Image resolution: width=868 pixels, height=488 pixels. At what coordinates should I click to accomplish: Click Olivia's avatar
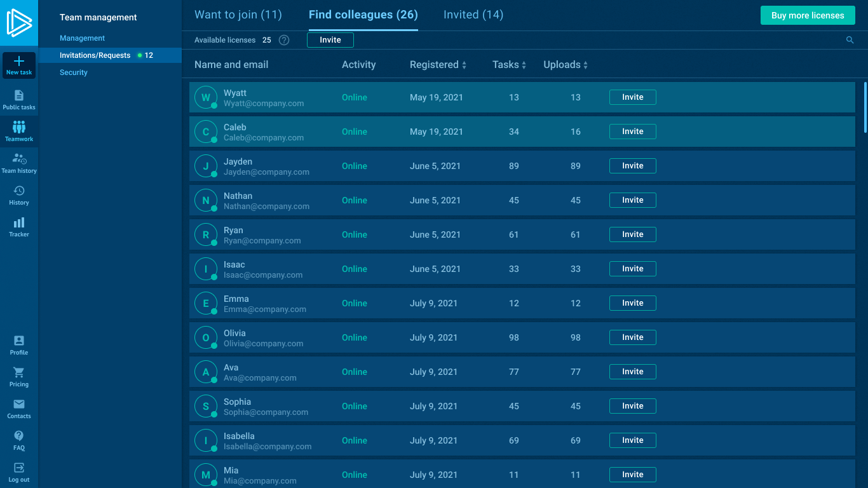point(206,337)
